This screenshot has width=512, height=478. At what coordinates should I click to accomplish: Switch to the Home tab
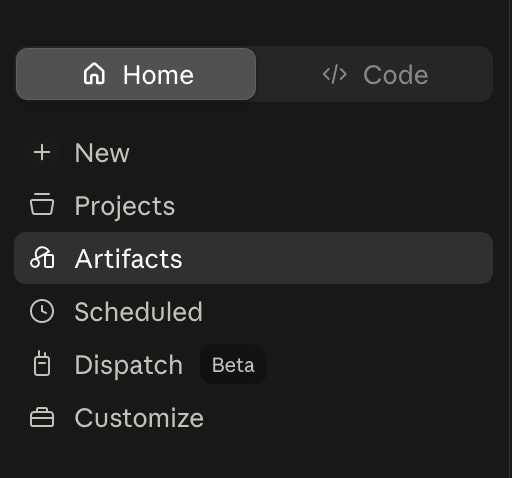pyautogui.click(x=136, y=74)
